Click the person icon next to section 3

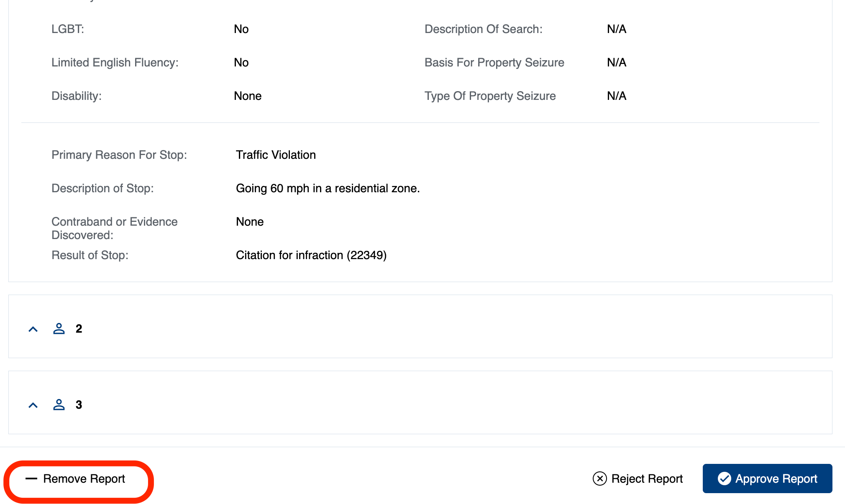pos(59,404)
